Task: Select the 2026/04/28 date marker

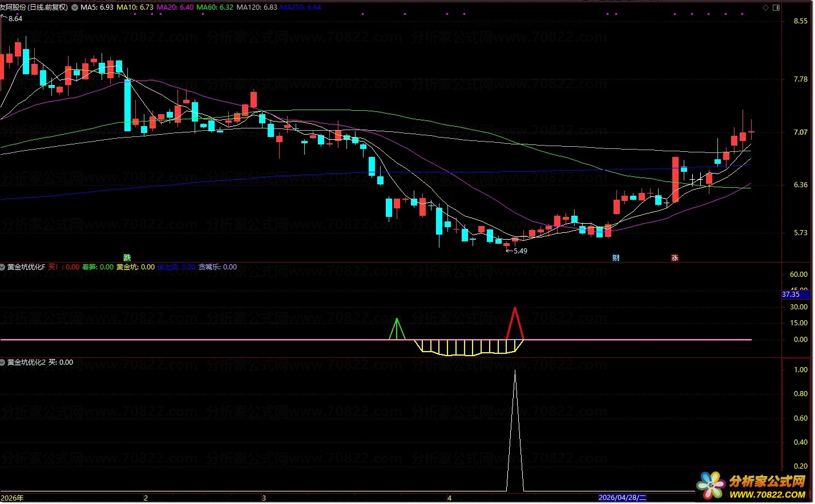Action: click(622, 498)
